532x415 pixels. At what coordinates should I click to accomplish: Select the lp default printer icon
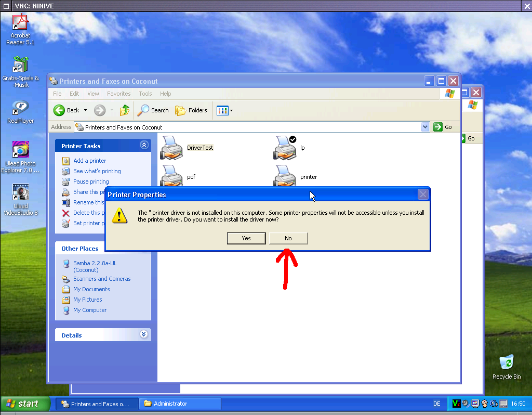(x=285, y=148)
